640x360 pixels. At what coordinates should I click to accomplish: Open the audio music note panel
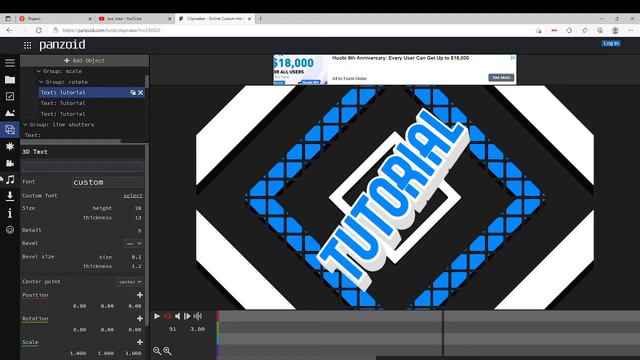pyautogui.click(x=10, y=180)
